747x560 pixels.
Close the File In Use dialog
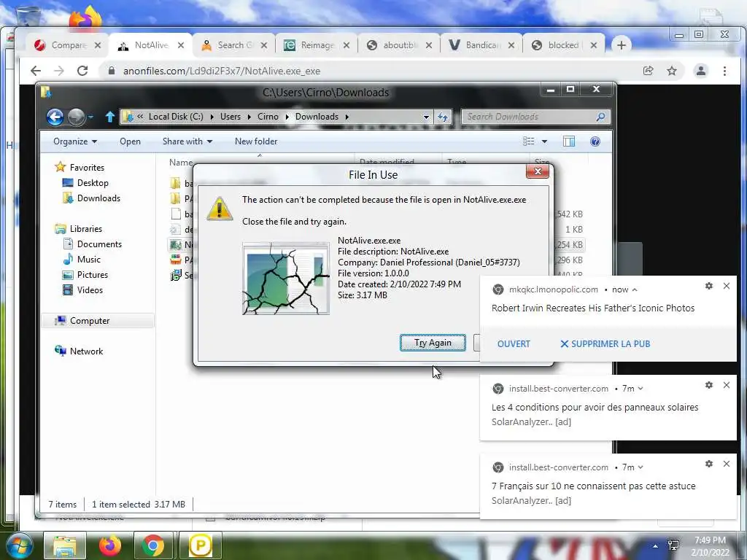click(x=538, y=171)
